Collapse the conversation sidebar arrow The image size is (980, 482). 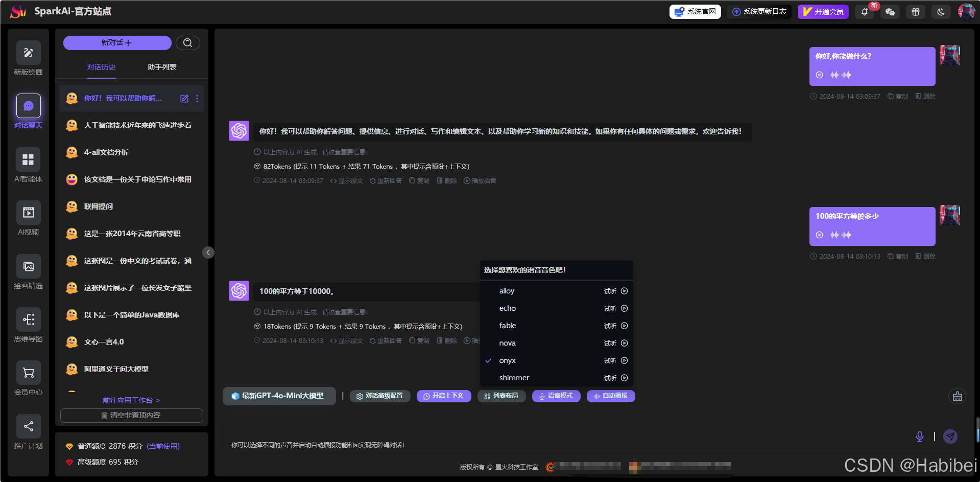click(x=208, y=253)
